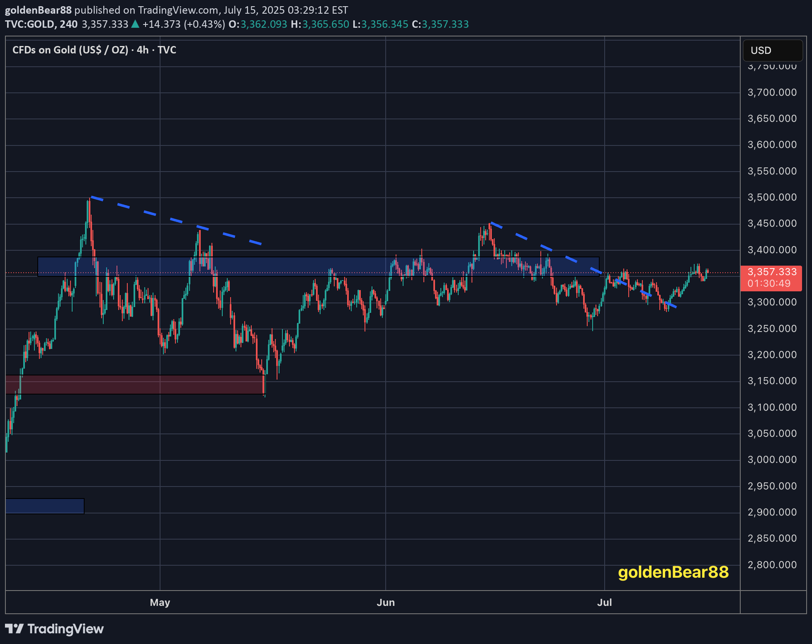The height and width of the screenshot is (644, 812).
Task: Click the low value L:3,356.345
Action: (x=380, y=24)
